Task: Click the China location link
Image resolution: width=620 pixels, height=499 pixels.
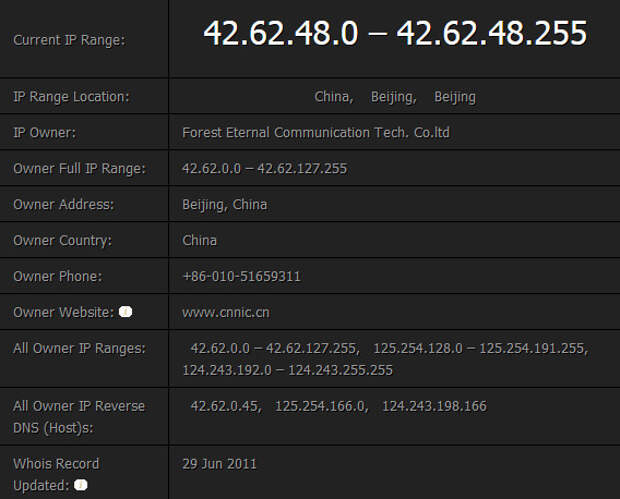Action: pyautogui.click(x=334, y=97)
